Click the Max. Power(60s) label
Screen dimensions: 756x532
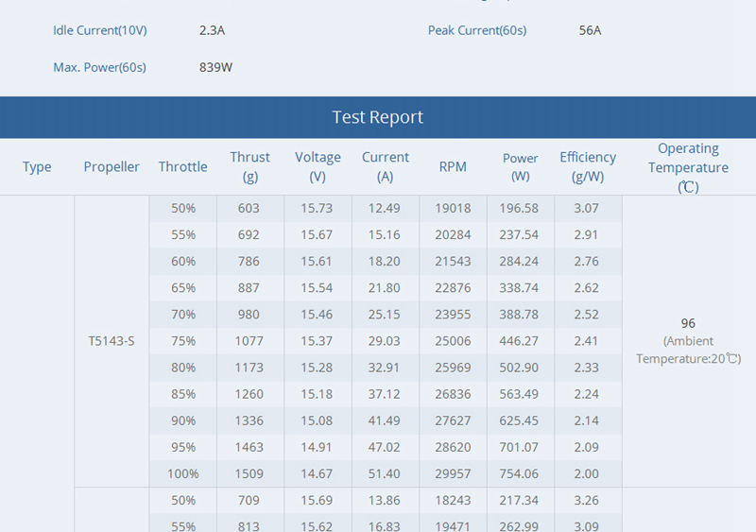[100, 67]
